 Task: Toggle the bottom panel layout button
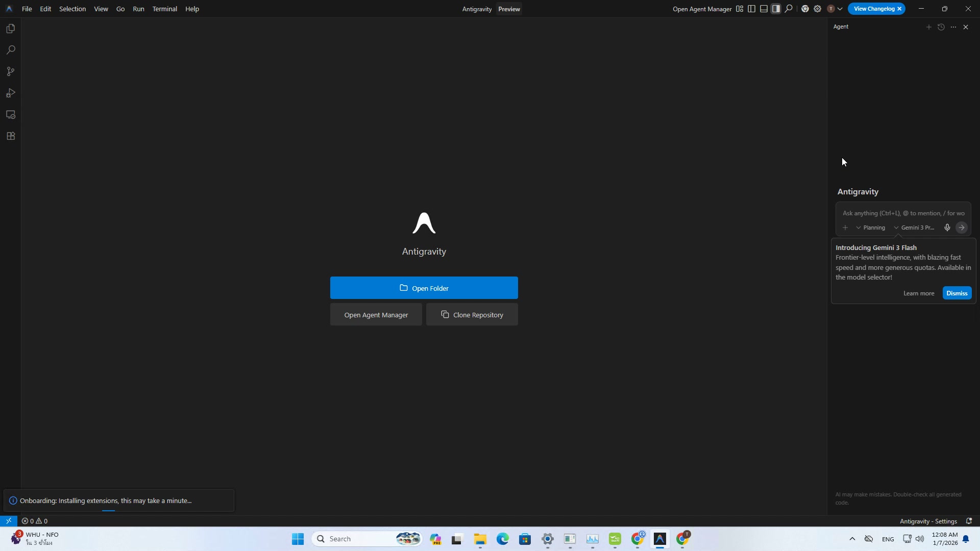pyautogui.click(x=764, y=9)
